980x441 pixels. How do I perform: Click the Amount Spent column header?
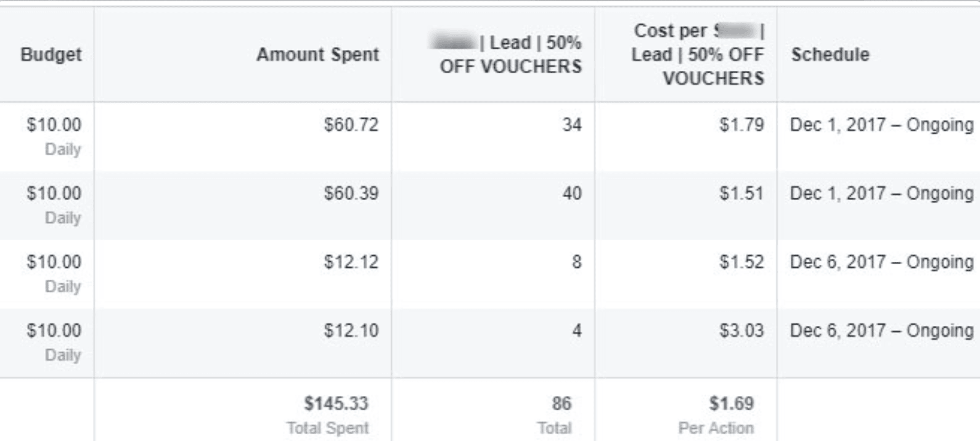pos(317,54)
